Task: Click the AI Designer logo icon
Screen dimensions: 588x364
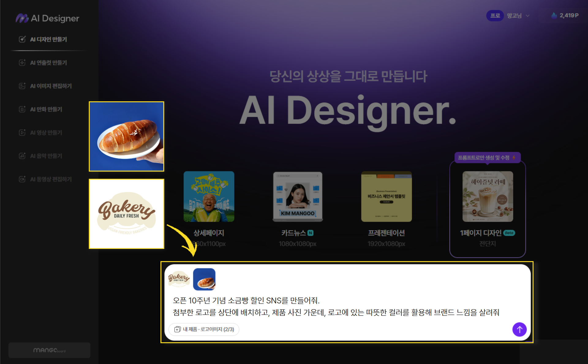Action: [x=22, y=18]
